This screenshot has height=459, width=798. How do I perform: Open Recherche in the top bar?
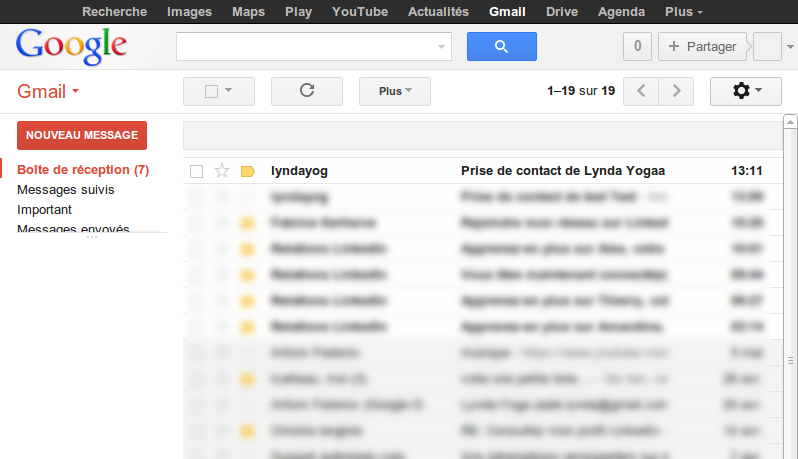[x=115, y=12]
